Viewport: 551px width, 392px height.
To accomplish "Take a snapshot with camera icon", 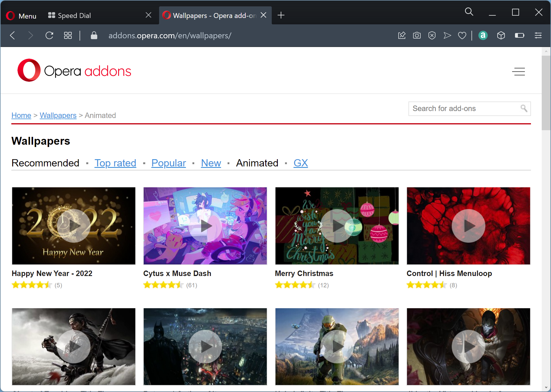I will (x=417, y=35).
